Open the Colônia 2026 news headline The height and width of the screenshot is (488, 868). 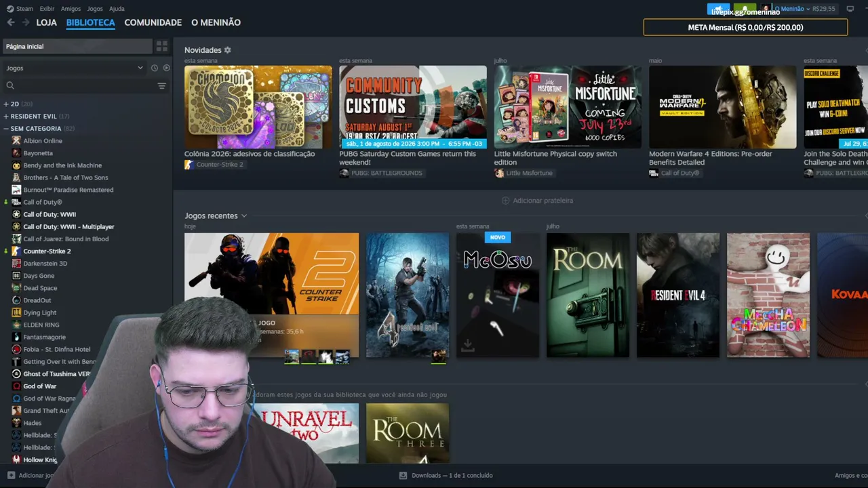click(x=250, y=154)
